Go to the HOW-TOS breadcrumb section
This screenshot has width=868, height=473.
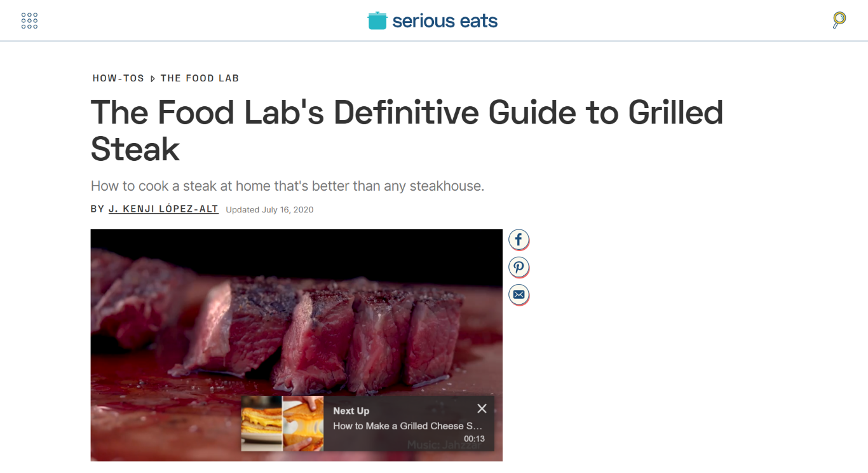118,78
